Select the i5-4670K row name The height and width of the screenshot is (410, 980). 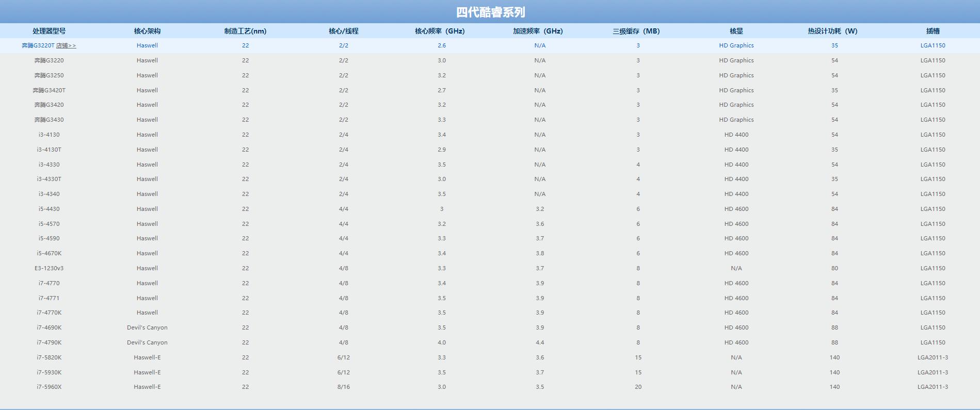(x=49, y=253)
